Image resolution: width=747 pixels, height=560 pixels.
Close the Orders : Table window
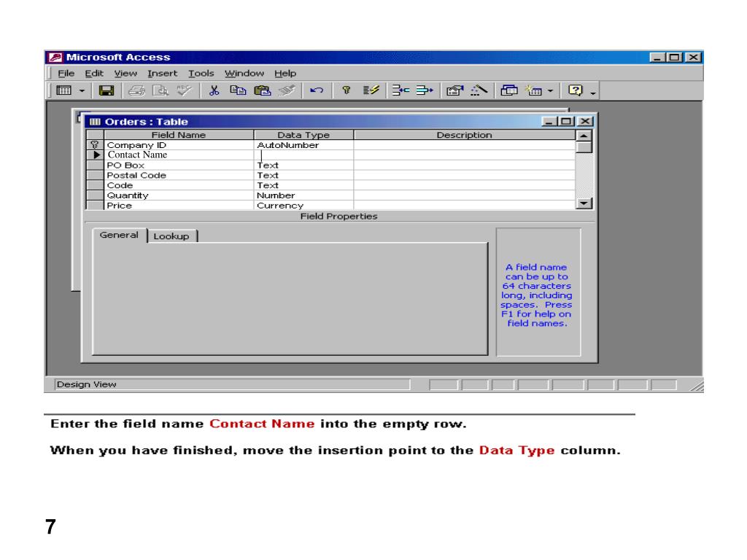(x=585, y=122)
